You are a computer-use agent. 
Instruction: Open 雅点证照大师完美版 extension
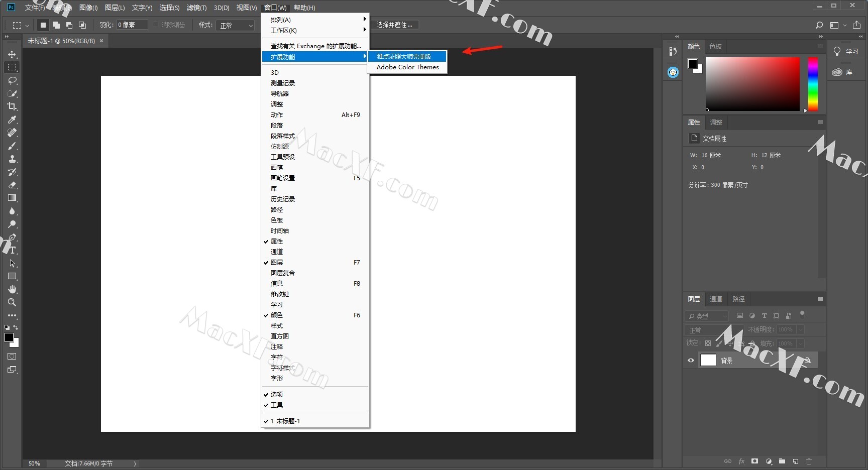[x=407, y=57]
